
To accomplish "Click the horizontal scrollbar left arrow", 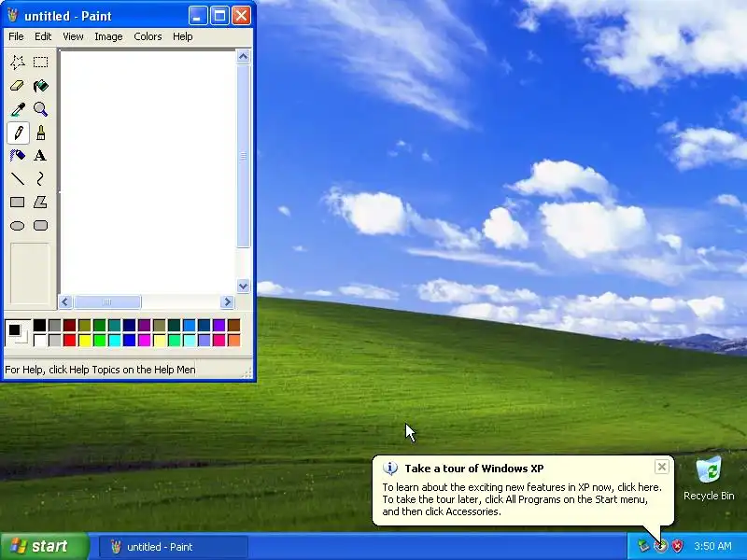I will point(65,301).
